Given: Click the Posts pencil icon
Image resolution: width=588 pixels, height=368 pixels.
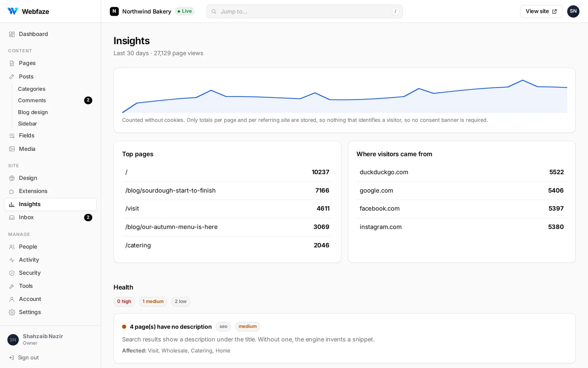Looking at the screenshot, I should point(12,77).
